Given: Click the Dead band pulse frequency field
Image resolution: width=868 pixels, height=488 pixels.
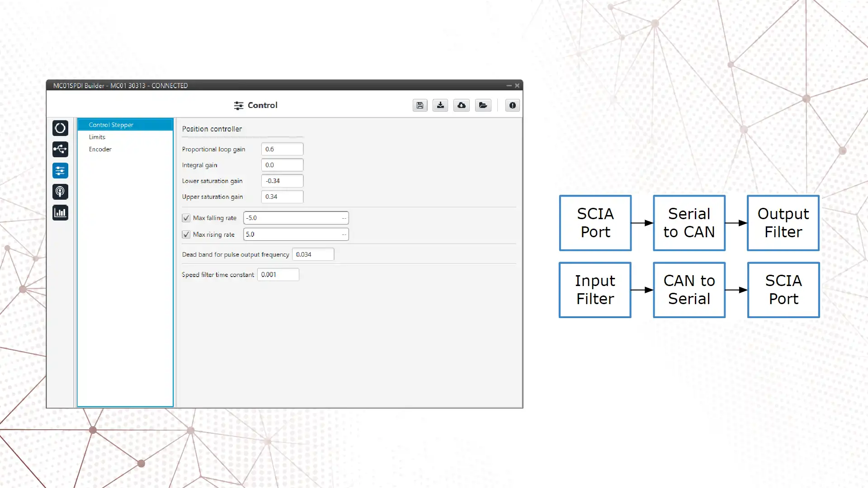Looking at the screenshot, I should pos(313,254).
